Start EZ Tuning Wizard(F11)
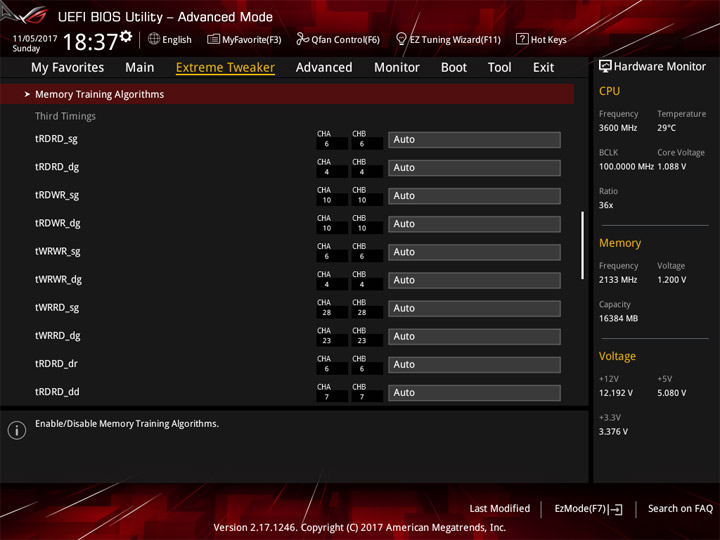 (x=455, y=39)
